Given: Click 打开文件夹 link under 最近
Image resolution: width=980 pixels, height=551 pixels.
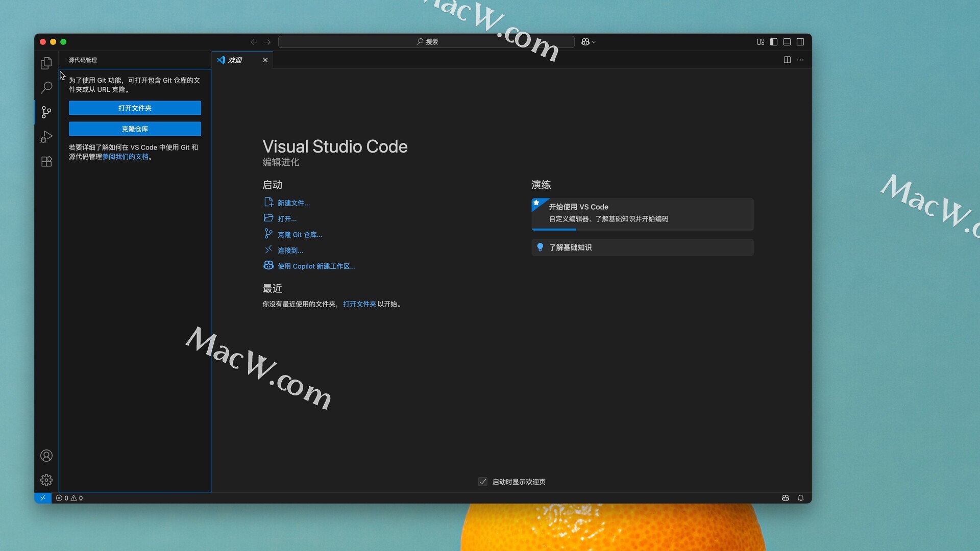Looking at the screenshot, I should point(359,304).
